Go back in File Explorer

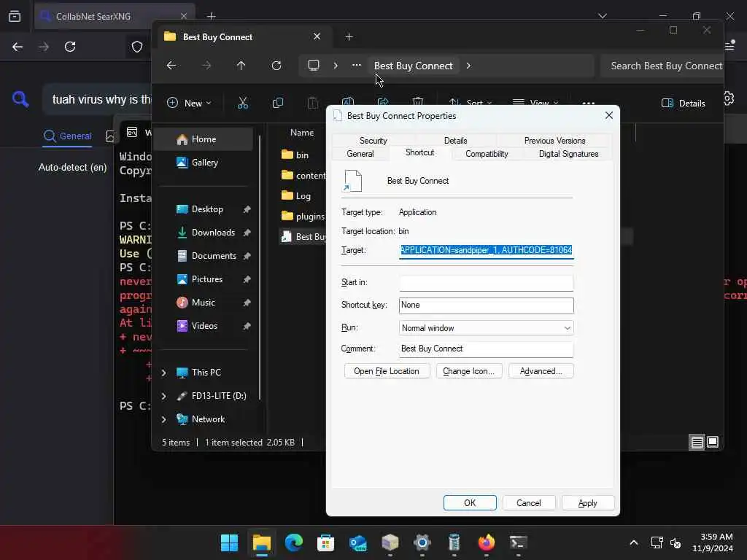coord(171,66)
